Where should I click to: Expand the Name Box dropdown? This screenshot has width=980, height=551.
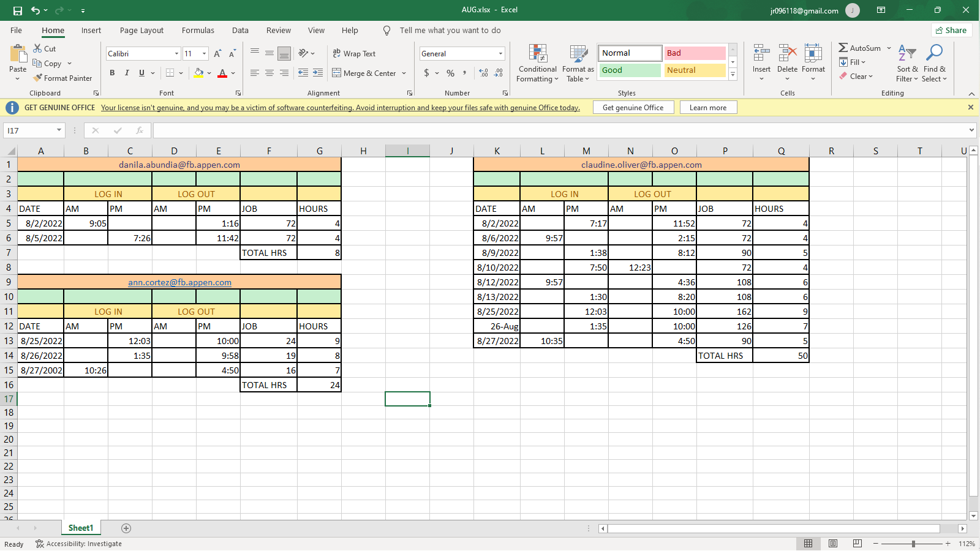click(x=59, y=130)
